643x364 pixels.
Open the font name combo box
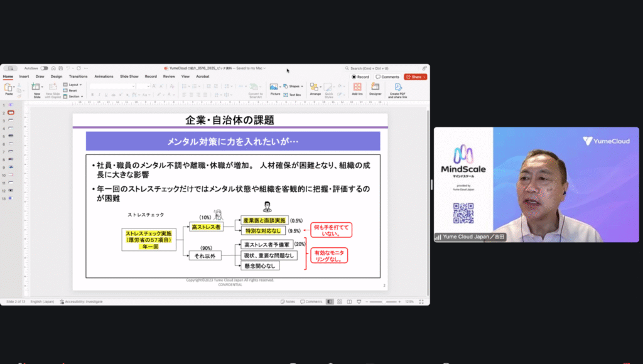point(112,86)
